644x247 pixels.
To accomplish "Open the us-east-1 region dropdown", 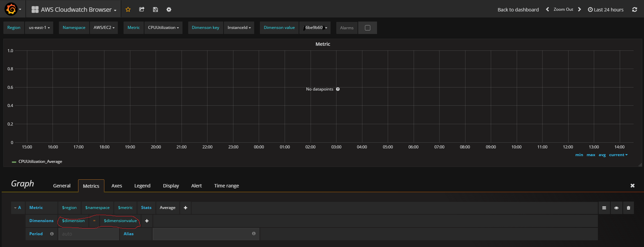I will click(39, 28).
